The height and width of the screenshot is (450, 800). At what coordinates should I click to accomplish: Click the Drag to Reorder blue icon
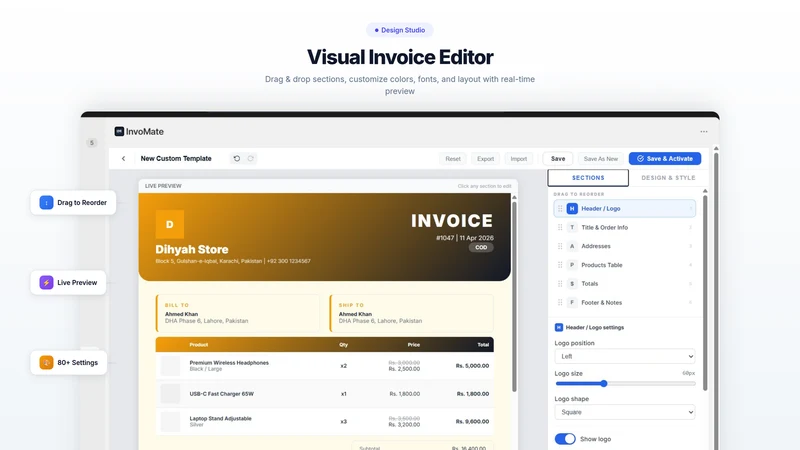click(46, 203)
